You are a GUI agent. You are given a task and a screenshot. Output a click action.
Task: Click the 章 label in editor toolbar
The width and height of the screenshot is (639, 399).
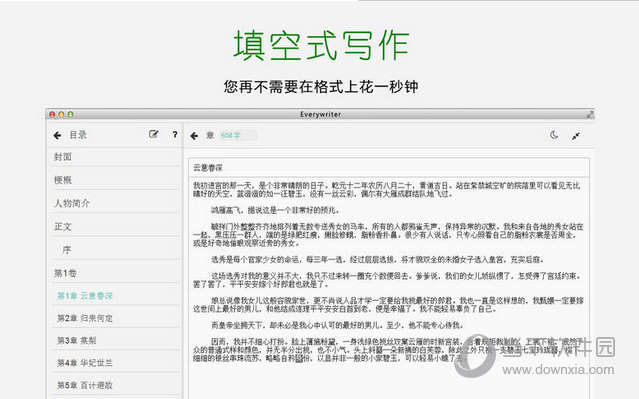pyautogui.click(x=210, y=135)
